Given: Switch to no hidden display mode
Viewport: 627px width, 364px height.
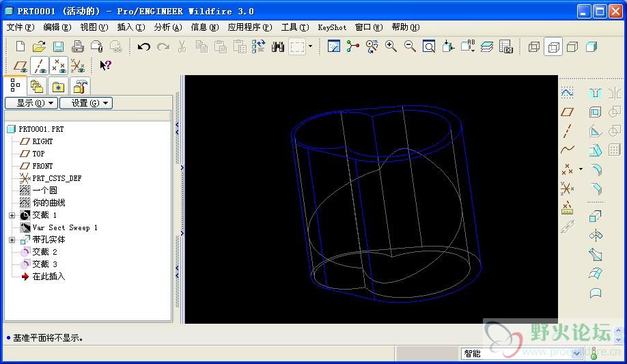Looking at the screenshot, I should click(x=572, y=47).
